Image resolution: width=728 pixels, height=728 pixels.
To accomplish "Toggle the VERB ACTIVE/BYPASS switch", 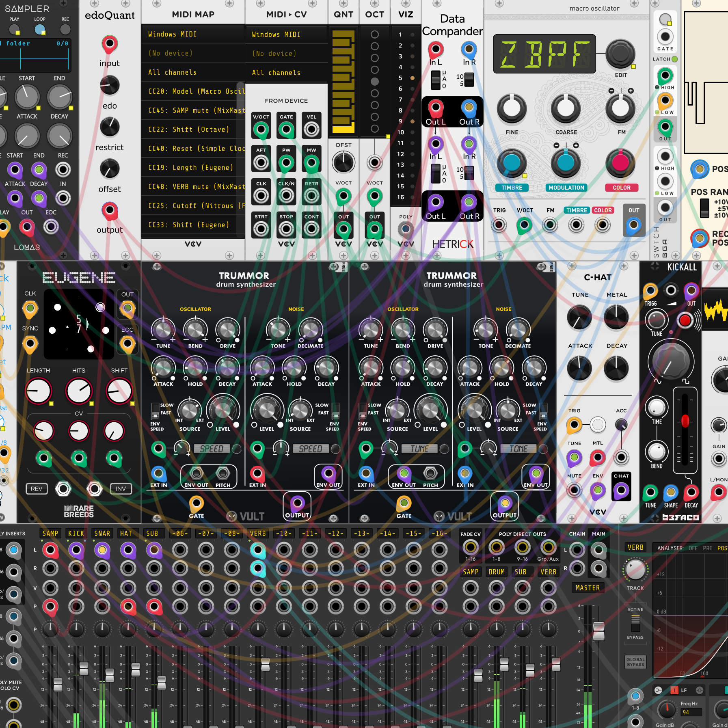I will coord(635,622).
